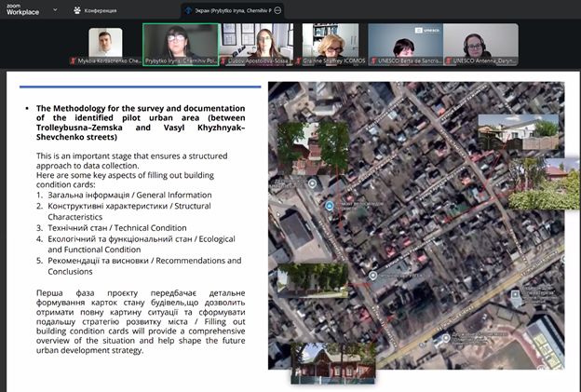Select UNESCO Antenna Daryna's video tile
Screen dimensions: 581x392
point(480,43)
